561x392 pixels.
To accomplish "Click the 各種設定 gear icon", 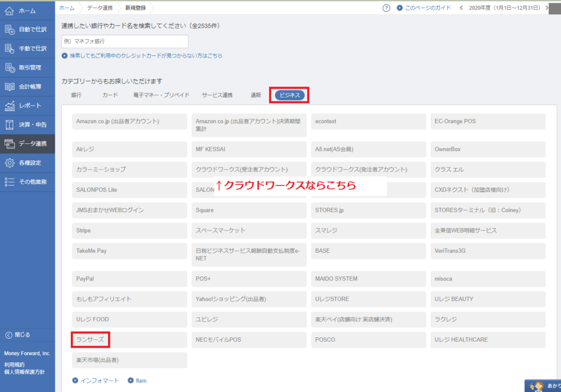I will click(x=9, y=163).
